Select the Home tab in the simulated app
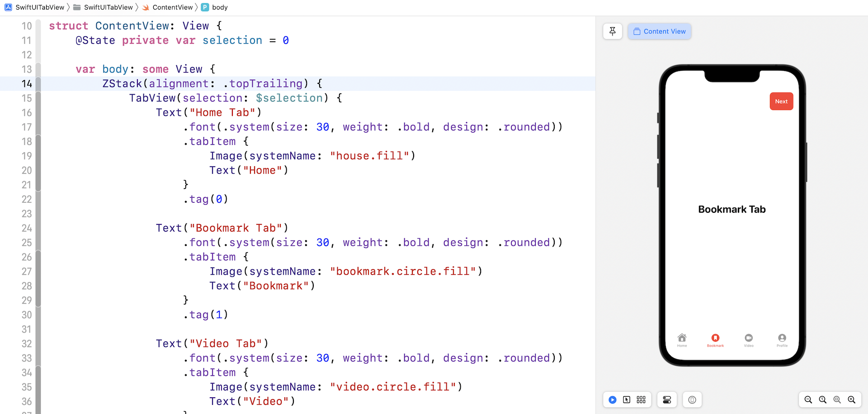868x414 pixels. [682, 339]
